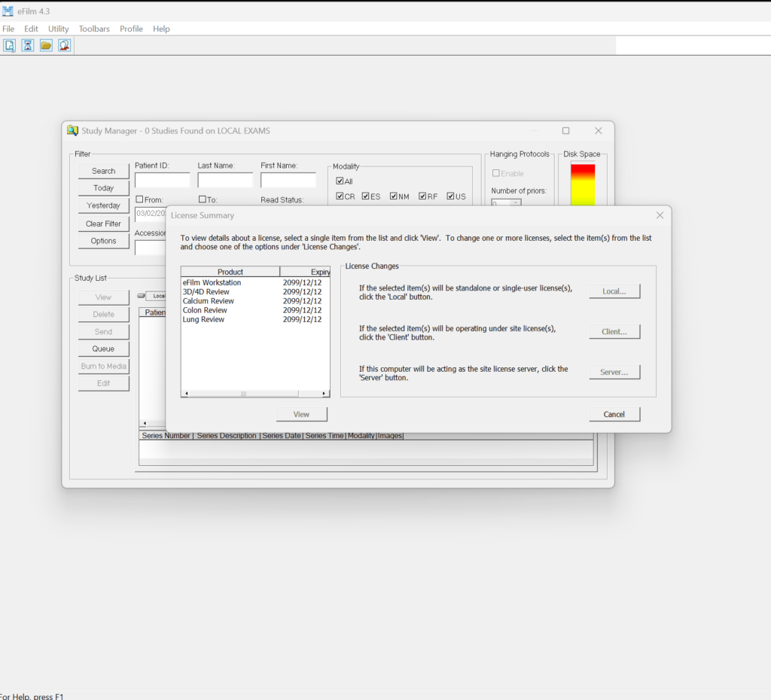Uncheck the CR modality checkbox
771x700 pixels.
click(x=340, y=196)
